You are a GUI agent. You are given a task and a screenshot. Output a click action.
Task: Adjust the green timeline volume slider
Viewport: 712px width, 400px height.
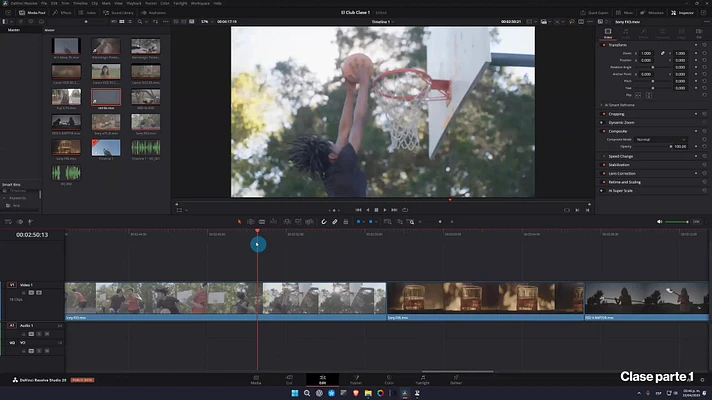click(677, 222)
